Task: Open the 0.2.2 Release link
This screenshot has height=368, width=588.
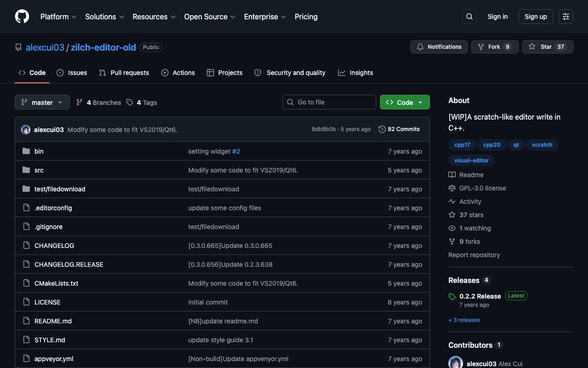Action: 480,296
